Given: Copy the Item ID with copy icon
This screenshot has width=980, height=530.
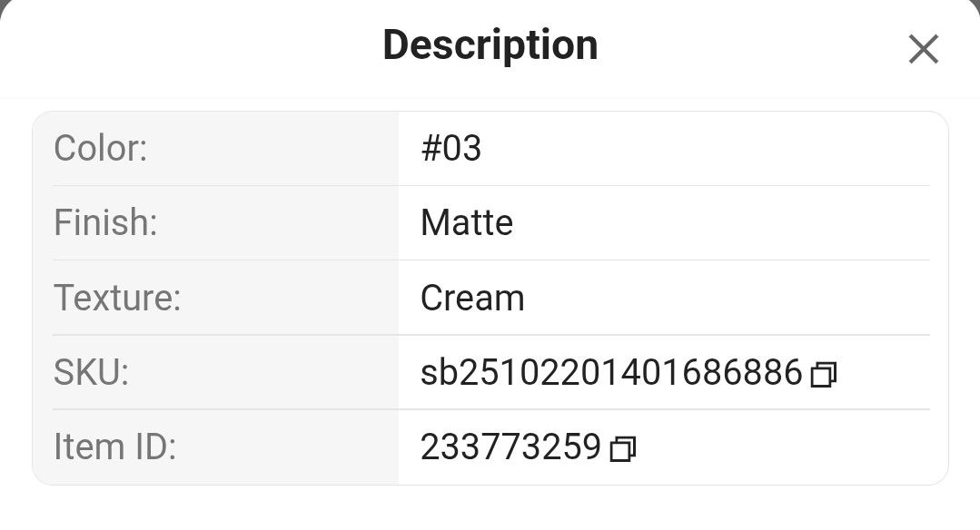Looking at the screenshot, I should tap(622, 448).
